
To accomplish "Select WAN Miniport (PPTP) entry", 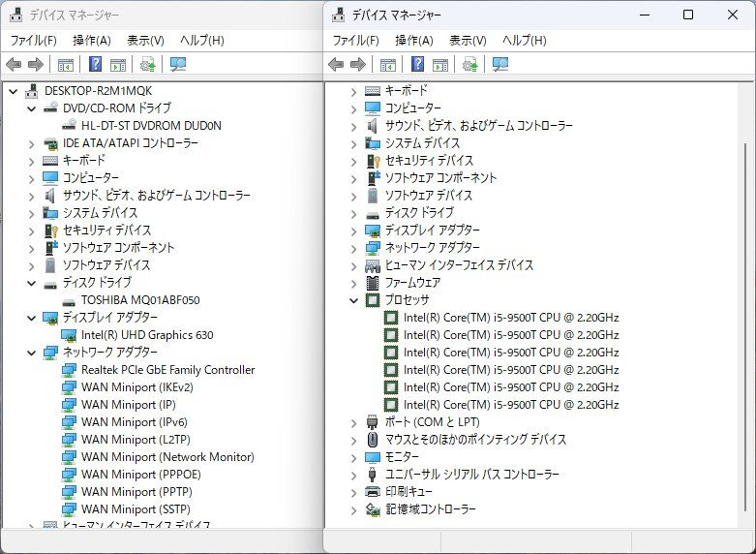I will (136, 491).
